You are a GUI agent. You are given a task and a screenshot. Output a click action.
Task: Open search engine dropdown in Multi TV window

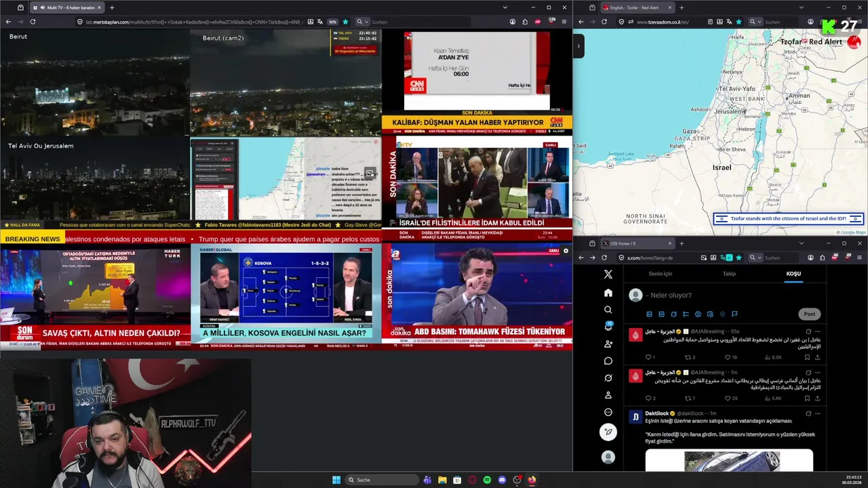pos(361,22)
